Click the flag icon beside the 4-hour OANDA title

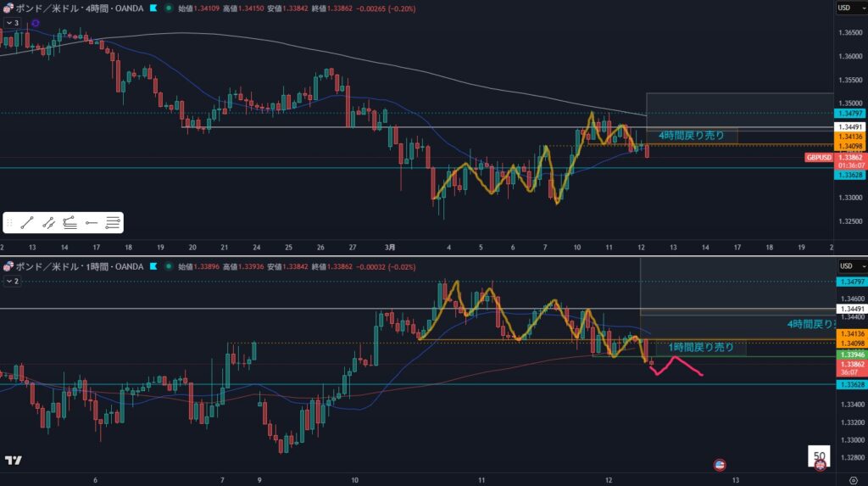pyautogui.click(x=153, y=8)
